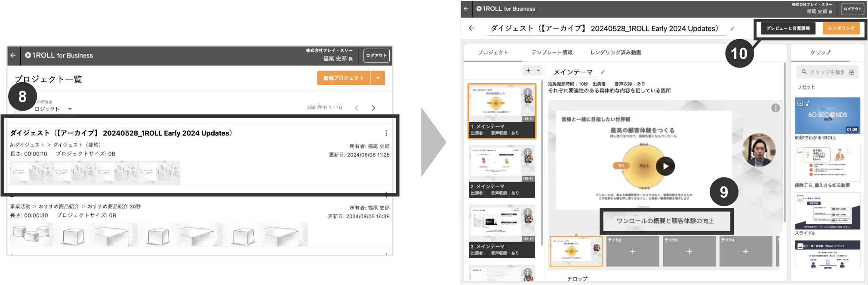The height and width of the screenshot is (285, 868).
Task: Switch to the プロジェクト tab
Action: click(493, 53)
